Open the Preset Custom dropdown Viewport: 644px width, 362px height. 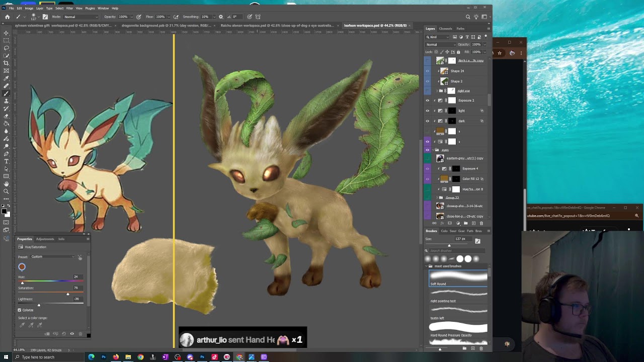point(52,257)
